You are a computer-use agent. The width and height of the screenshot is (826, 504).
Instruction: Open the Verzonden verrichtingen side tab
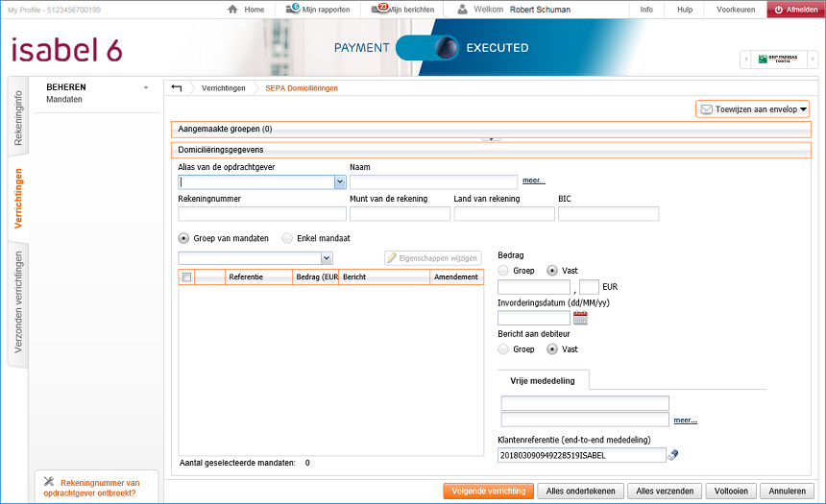click(x=18, y=302)
